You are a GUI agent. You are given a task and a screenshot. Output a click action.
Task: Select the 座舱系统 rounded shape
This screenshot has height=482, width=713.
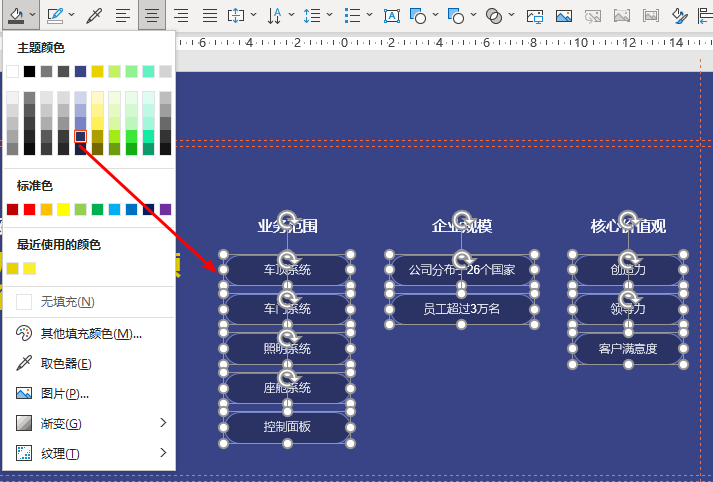click(x=287, y=388)
